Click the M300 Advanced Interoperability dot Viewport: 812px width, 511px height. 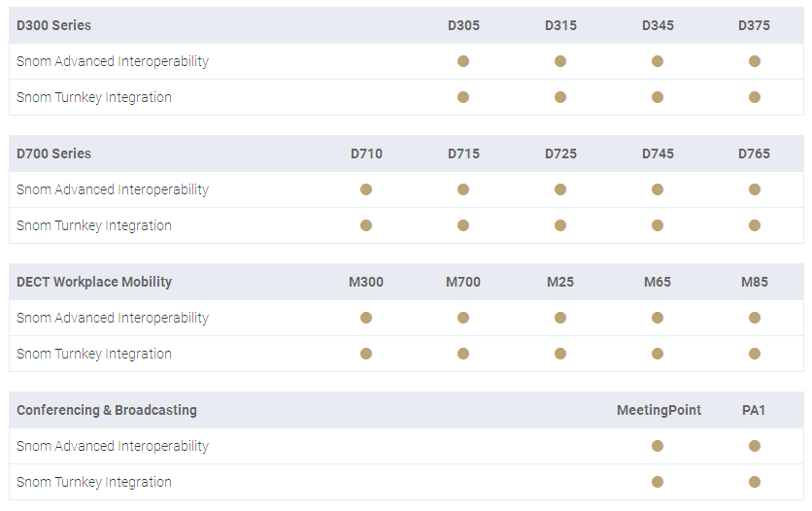[366, 318]
